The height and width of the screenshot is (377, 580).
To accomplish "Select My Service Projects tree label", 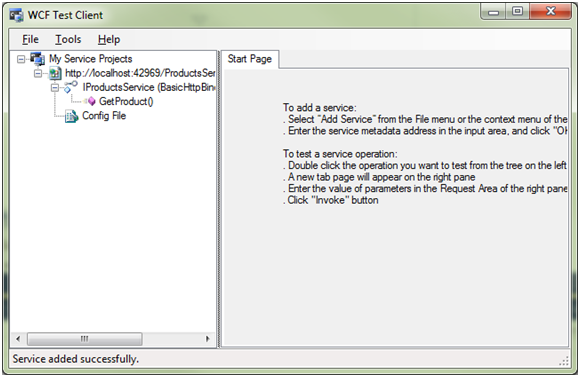I will 91,59.
